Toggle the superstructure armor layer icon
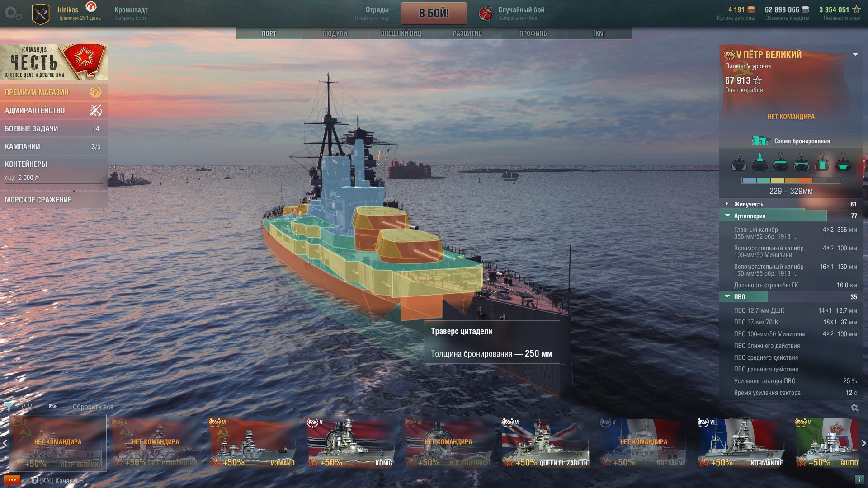 pos(760,161)
